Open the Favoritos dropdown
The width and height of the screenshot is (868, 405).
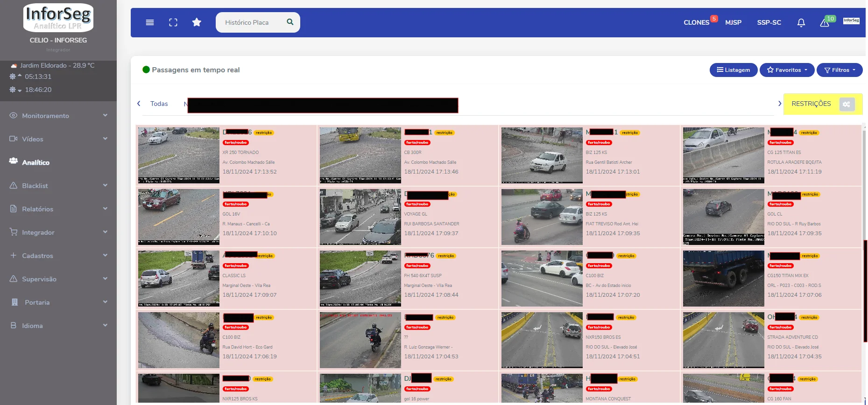pos(787,70)
